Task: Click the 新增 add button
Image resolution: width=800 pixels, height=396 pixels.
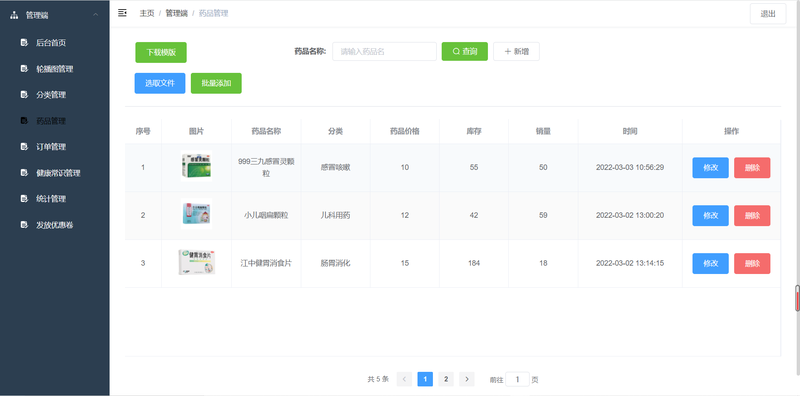Action: click(x=516, y=52)
